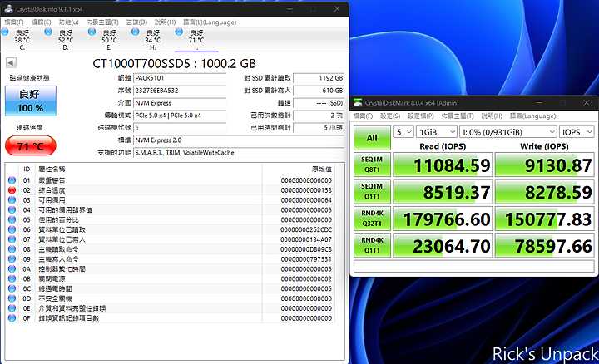Screen dimensions: 599x364
Task: Select drive I: status icon at 71 °C
Action: point(179,32)
